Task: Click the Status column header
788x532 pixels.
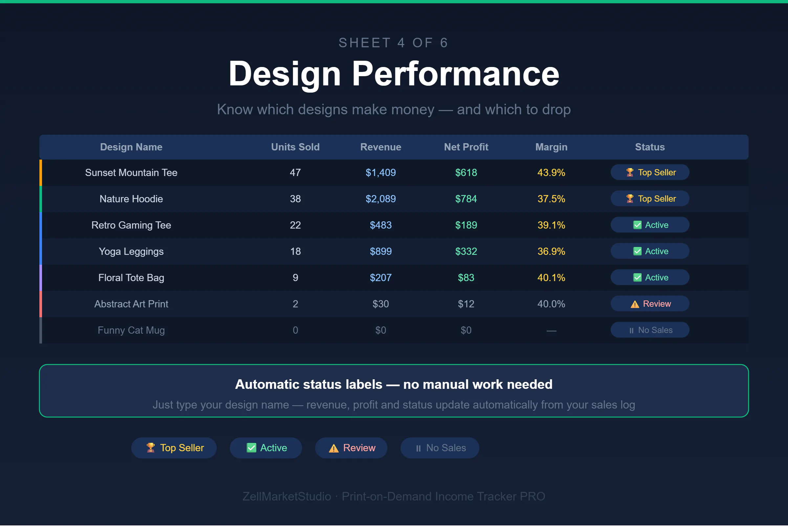Action: click(x=649, y=147)
